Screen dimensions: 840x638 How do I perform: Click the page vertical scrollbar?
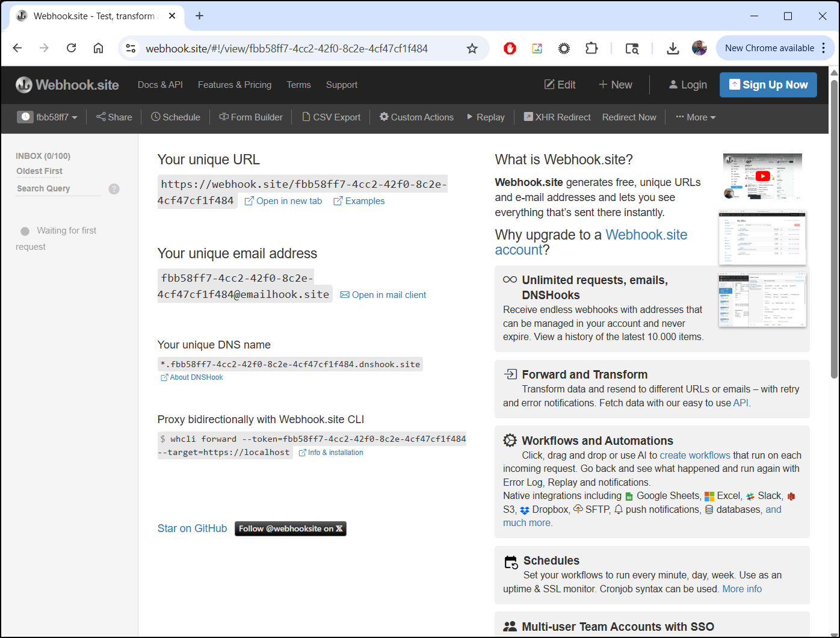834,229
